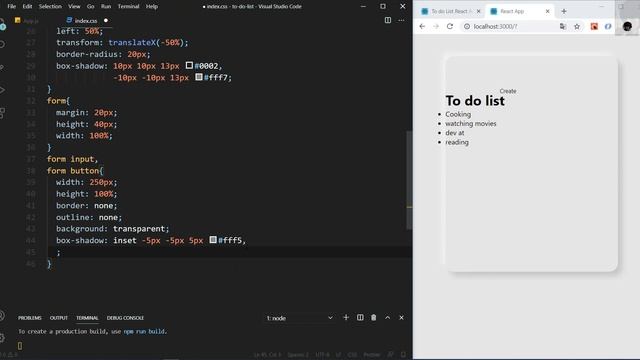Open the Manage gear in activity bar
Image resolution: width=640 pixels, height=360 pixels.
click(2, 338)
